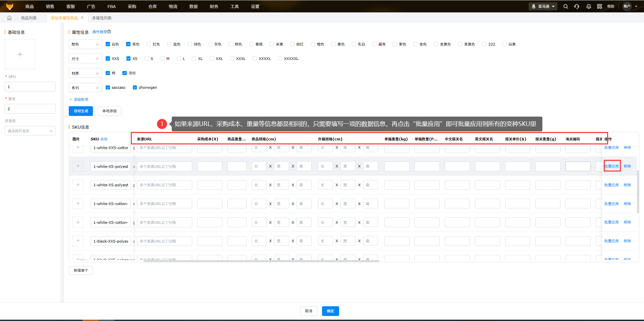
Task: Click the SKU table vertical scrollbar
Action: [638, 191]
